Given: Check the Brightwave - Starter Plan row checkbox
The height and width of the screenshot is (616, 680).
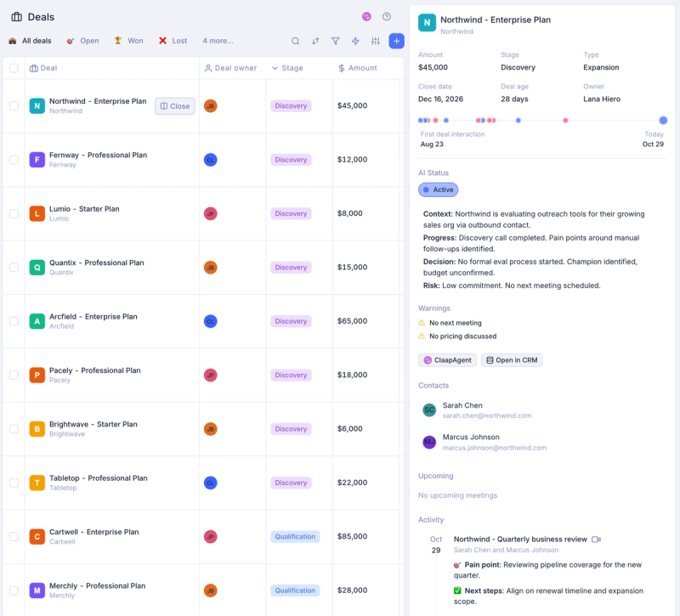Looking at the screenshot, I should (14, 429).
